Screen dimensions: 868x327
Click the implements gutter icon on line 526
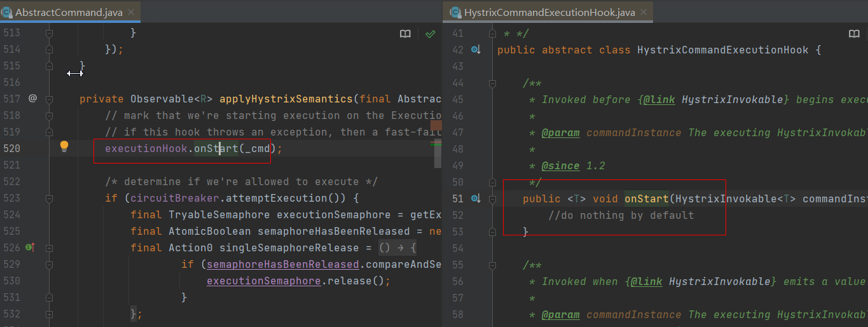coord(30,247)
